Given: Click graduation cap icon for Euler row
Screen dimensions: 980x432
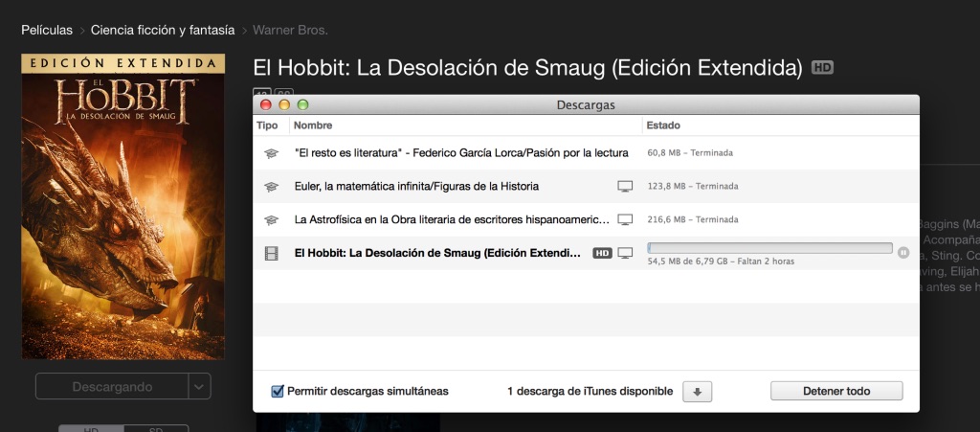Looking at the screenshot, I should point(271,186).
